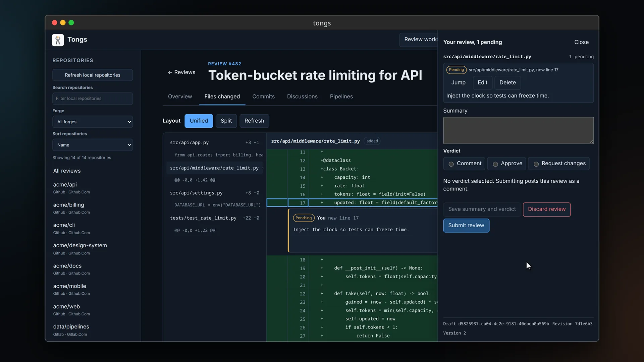This screenshot has height=362, width=644.
Task: Open the acme/mobile repository
Action: click(93, 289)
